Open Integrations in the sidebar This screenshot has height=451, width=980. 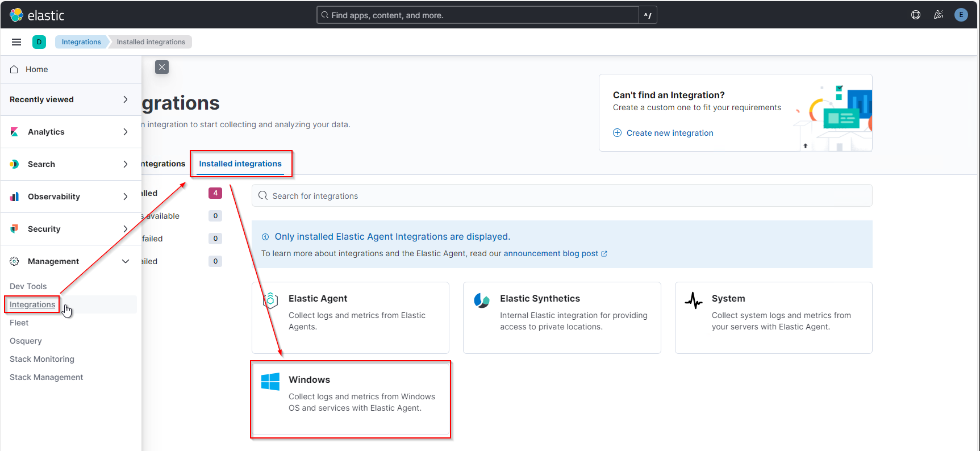(x=32, y=304)
